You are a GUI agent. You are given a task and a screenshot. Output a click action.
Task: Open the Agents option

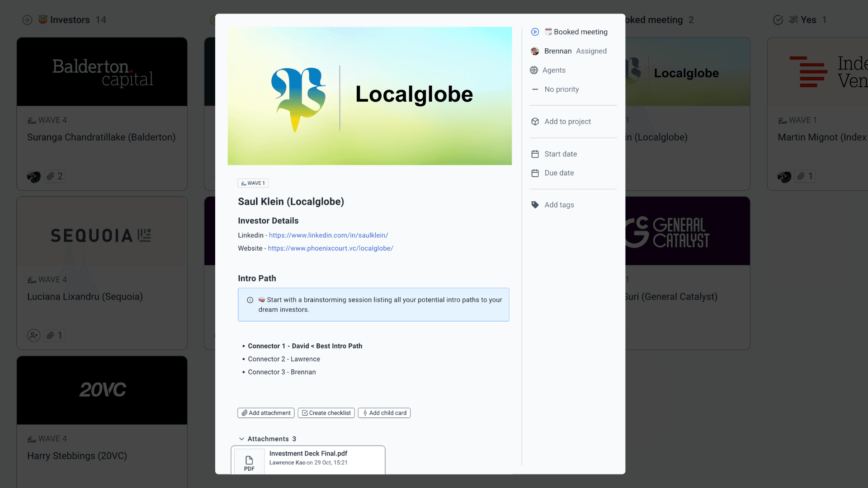click(548, 70)
